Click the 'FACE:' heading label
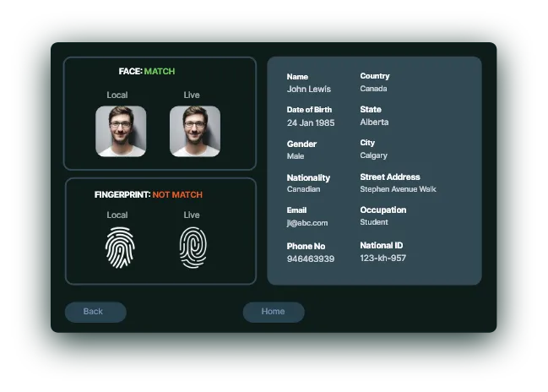 pos(130,71)
